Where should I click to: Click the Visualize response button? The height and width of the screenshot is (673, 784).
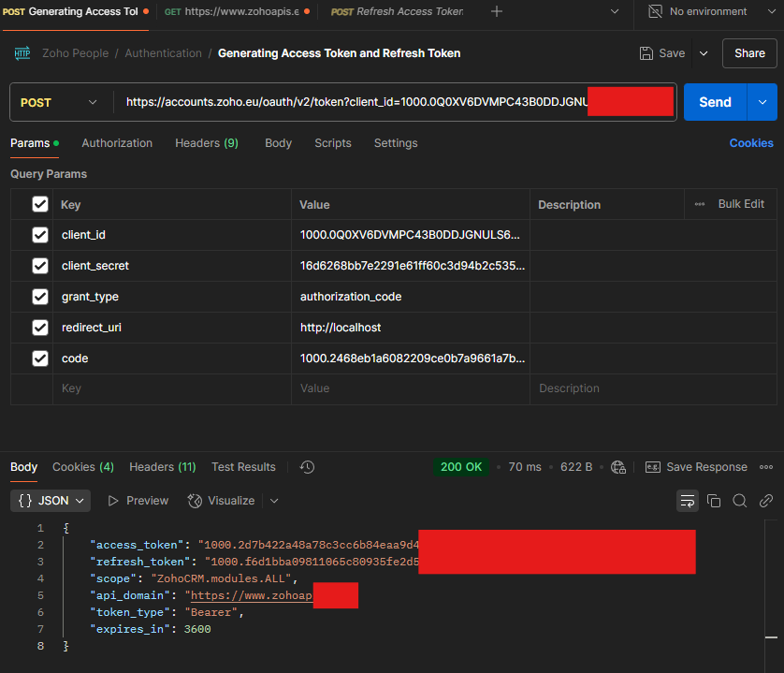click(221, 501)
